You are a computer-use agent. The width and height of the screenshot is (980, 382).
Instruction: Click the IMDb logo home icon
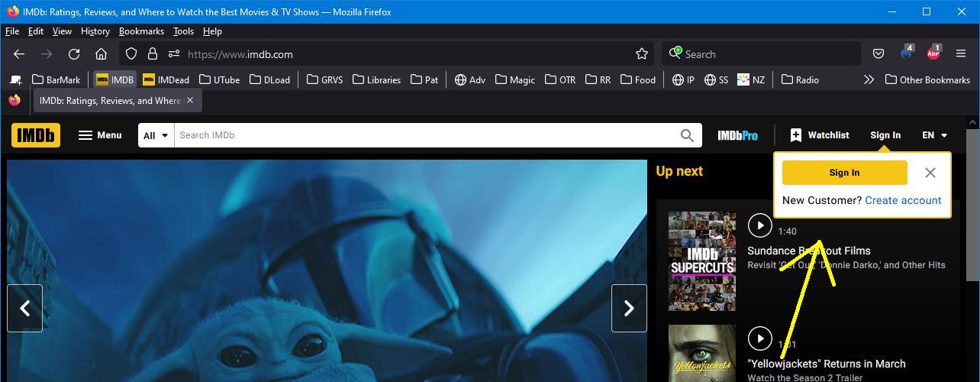click(x=36, y=135)
